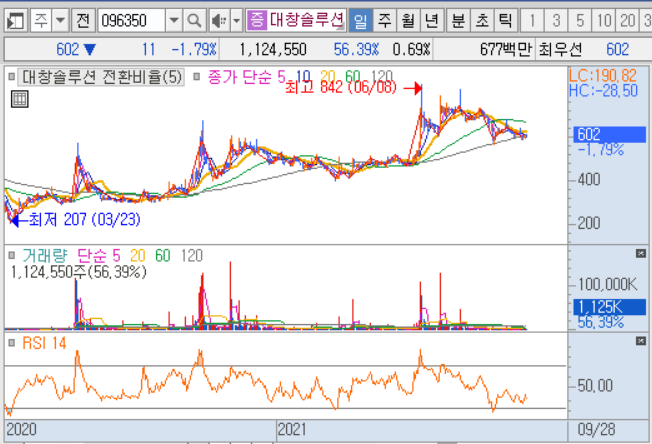Image resolution: width=652 pixels, height=444 pixels.
Task: Click the 전 button
Action: 83,20
